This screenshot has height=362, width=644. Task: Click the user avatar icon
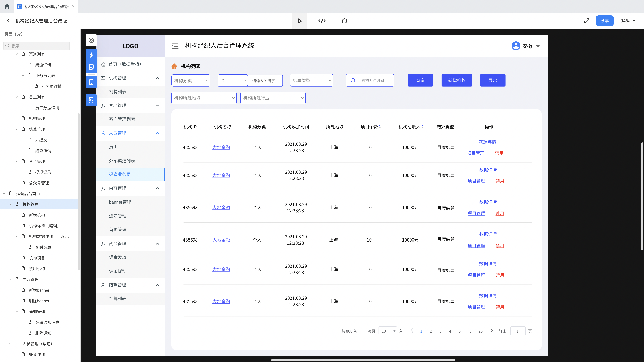(x=516, y=46)
